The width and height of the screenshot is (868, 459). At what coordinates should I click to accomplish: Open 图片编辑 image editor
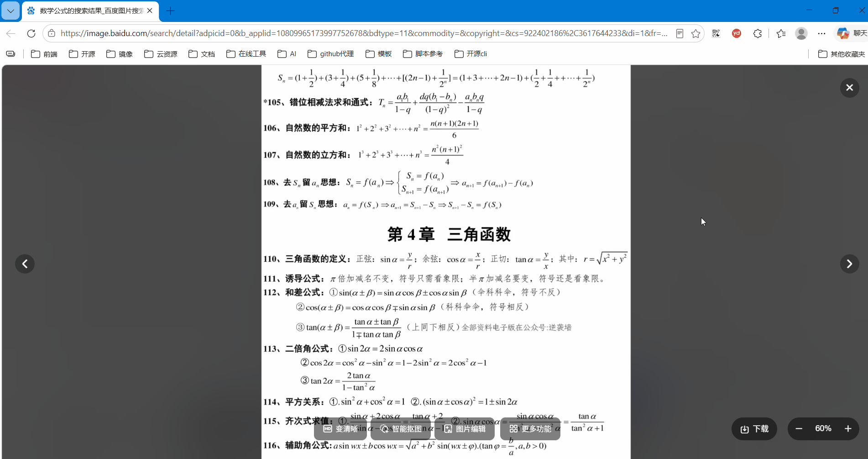coord(465,429)
